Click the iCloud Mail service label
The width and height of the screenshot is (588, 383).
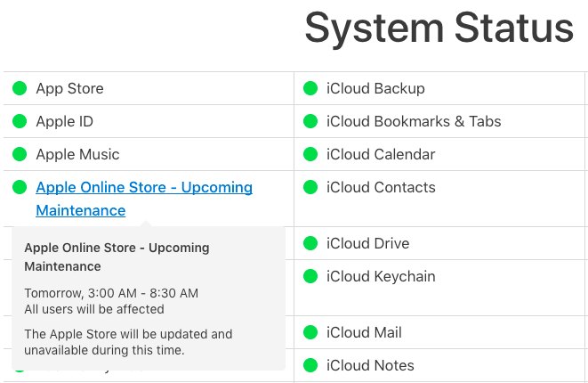pyautogui.click(x=364, y=332)
